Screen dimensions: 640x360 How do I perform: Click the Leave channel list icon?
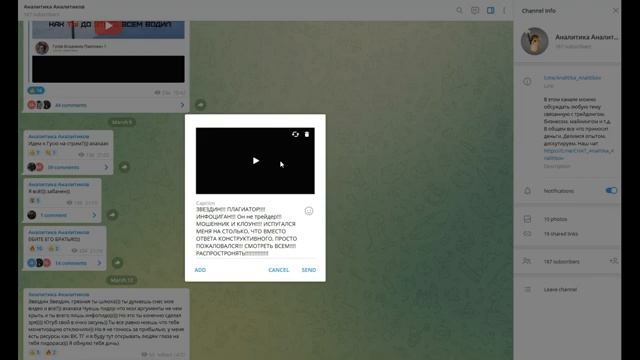coord(527,289)
